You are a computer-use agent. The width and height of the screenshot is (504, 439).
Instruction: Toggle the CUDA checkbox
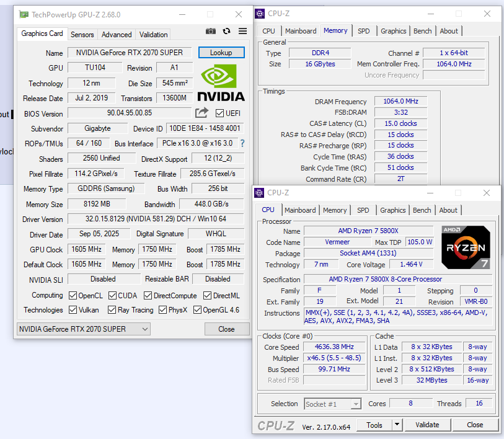tap(112, 296)
